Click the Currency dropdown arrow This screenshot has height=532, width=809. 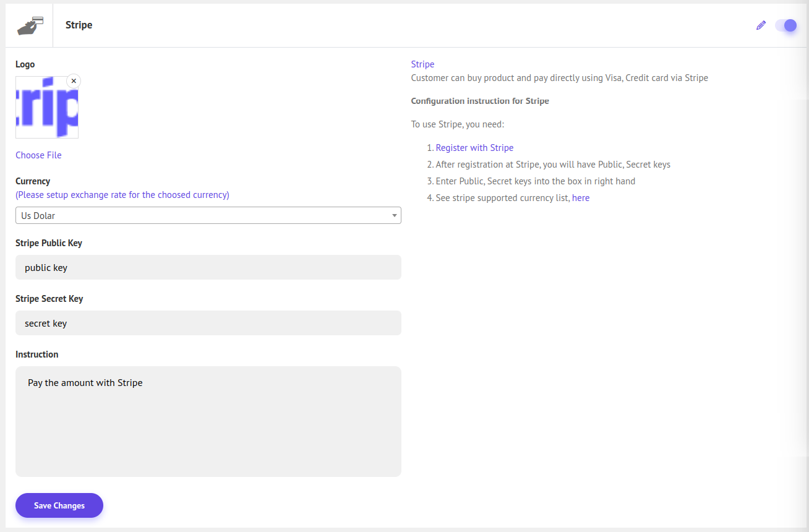[x=394, y=215]
